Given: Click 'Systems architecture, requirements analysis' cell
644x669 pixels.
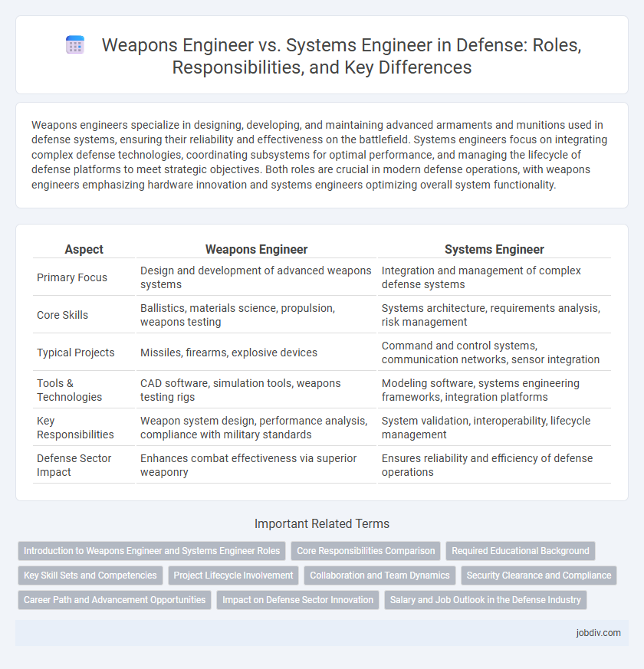Looking at the screenshot, I should 495,315.
